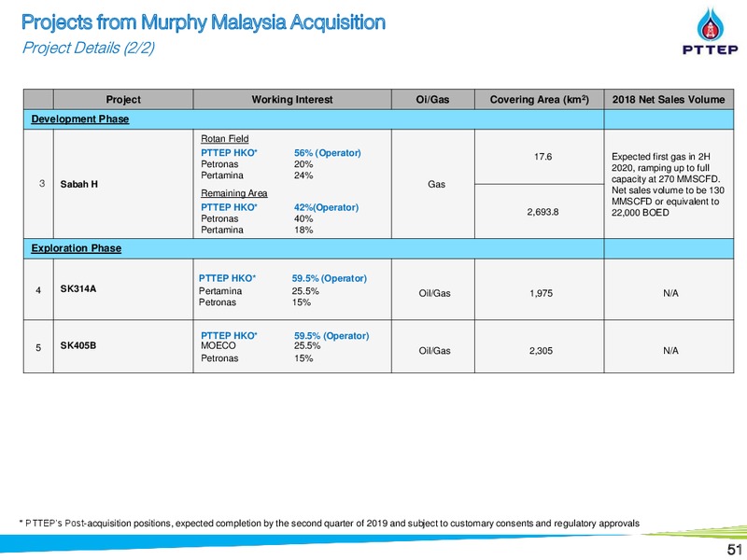This screenshot has width=747, height=560.
Task: Click the 'Project' column header
Action: click(x=123, y=100)
